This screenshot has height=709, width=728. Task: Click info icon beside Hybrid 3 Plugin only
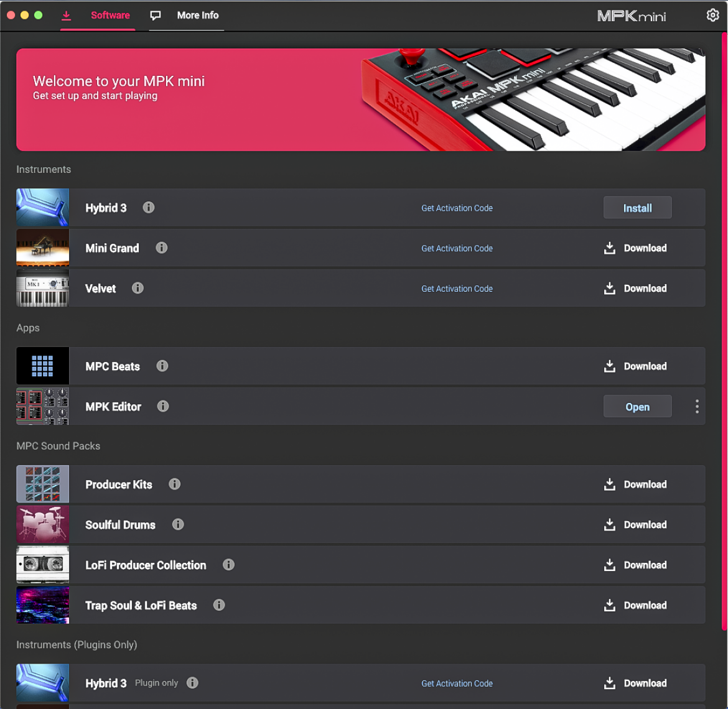click(x=192, y=682)
